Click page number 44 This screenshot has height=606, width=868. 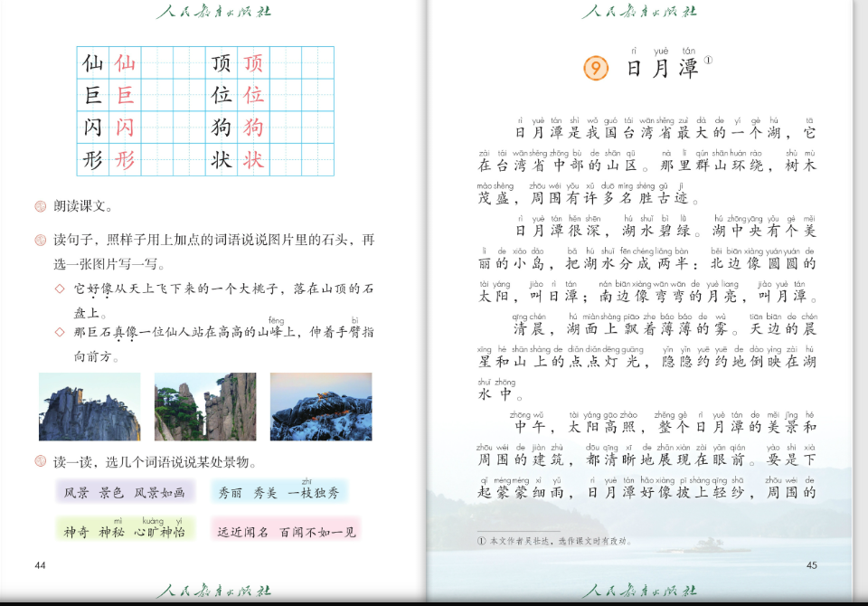coord(40,565)
